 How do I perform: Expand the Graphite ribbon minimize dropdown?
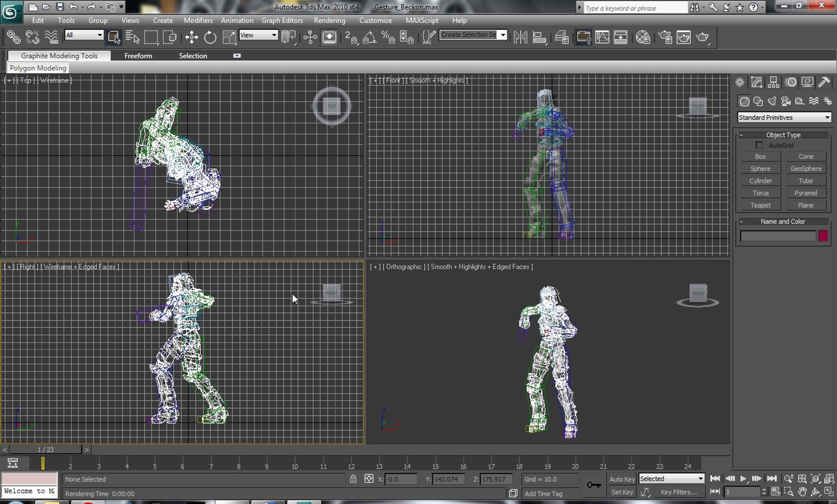coord(237,56)
